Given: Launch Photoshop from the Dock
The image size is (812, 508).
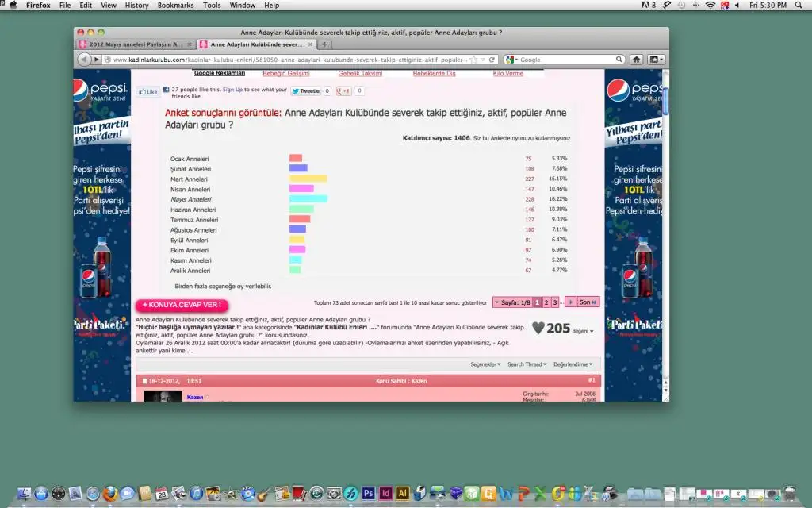Looking at the screenshot, I should click(x=368, y=494).
